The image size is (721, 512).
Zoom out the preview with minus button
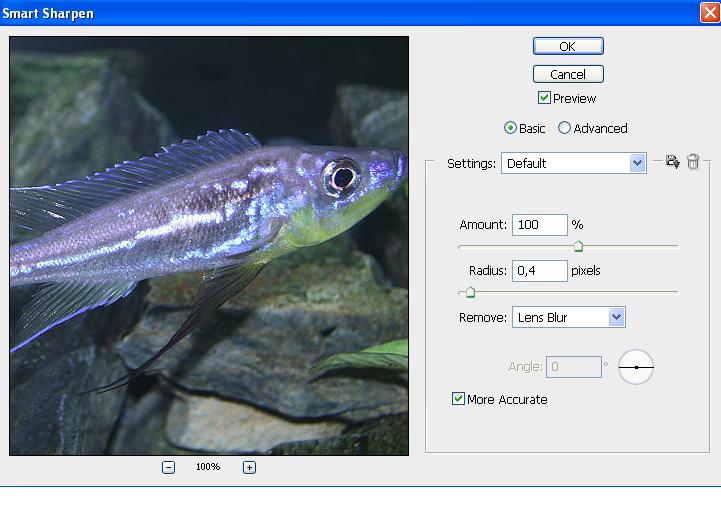[168, 467]
